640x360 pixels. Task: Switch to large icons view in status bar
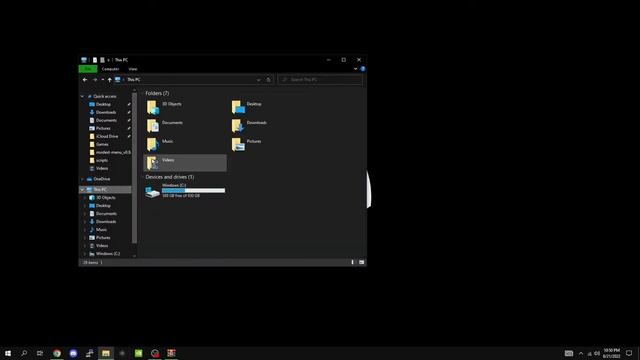coord(362,262)
